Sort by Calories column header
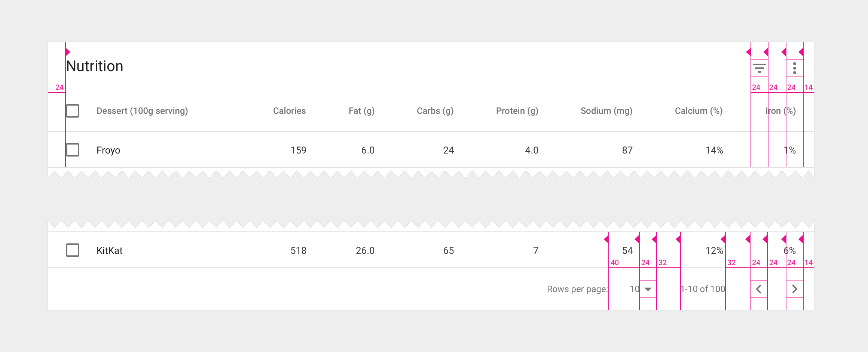 (289, 111)
